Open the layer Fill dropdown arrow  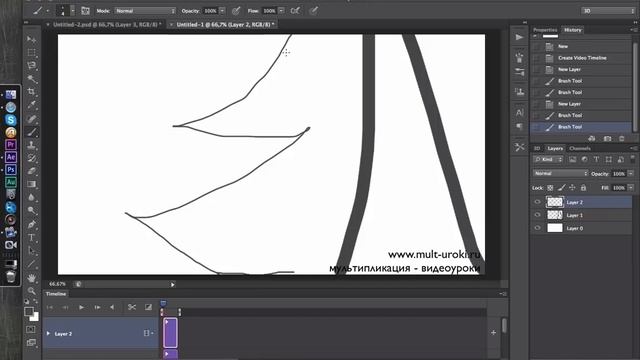tap(631, 188)
